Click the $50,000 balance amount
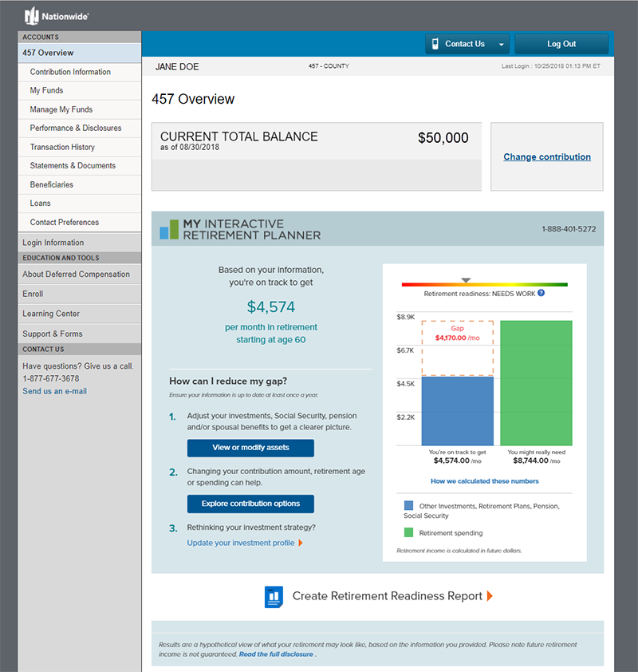The height and width of the screenshot is (672, 638). click(443, 138)
